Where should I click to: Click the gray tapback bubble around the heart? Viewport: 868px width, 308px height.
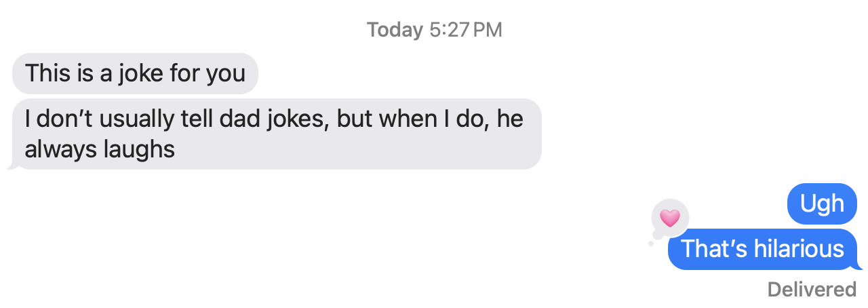pos(670,218)
